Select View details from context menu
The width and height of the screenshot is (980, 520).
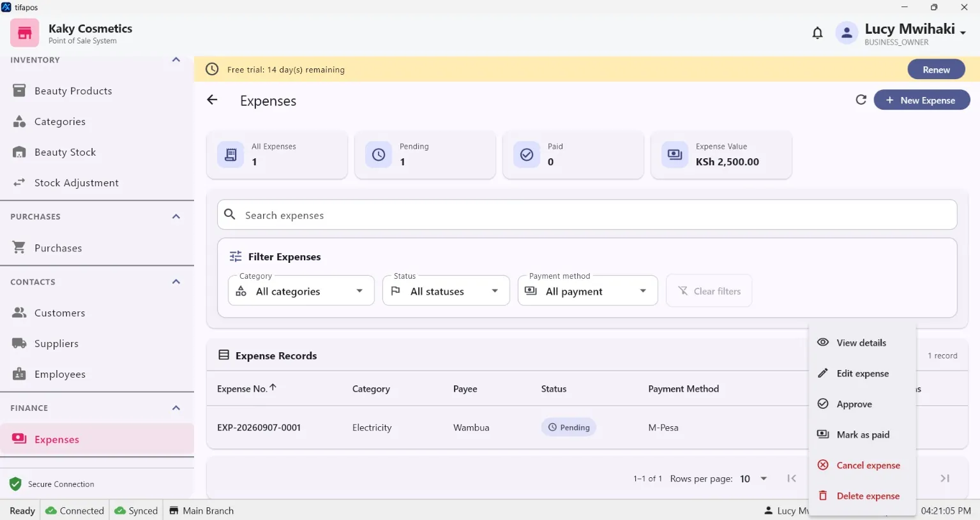(862, 343)
